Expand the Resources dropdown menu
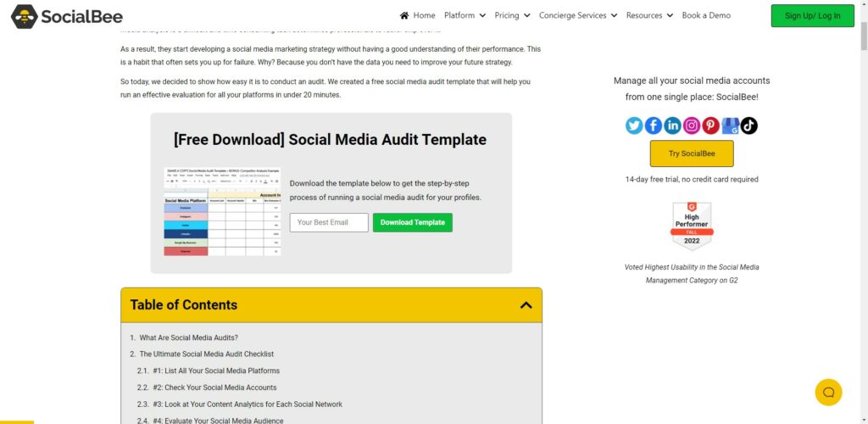Viewport: 868px width, 424px height. click(649, 15)
